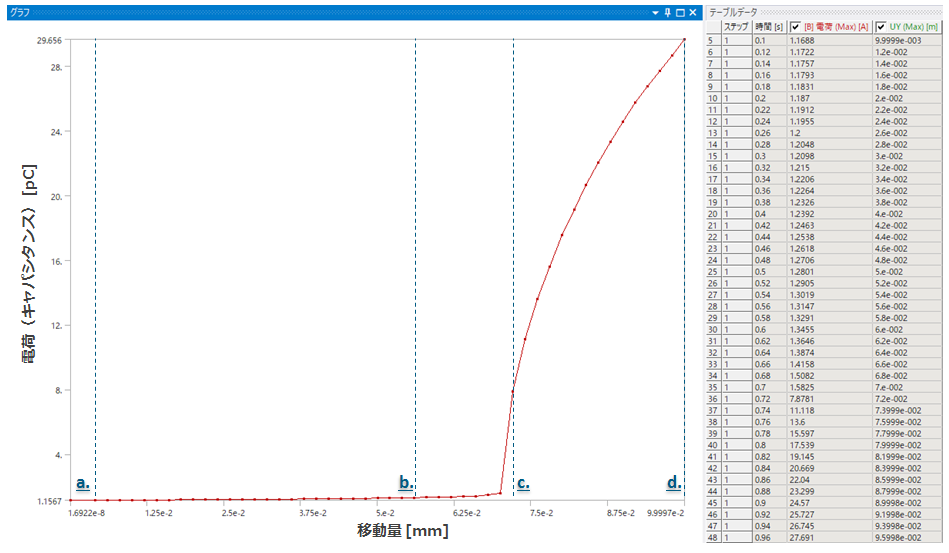
Task: Select the UY cell 7.3999e-002
Action: 907,411
